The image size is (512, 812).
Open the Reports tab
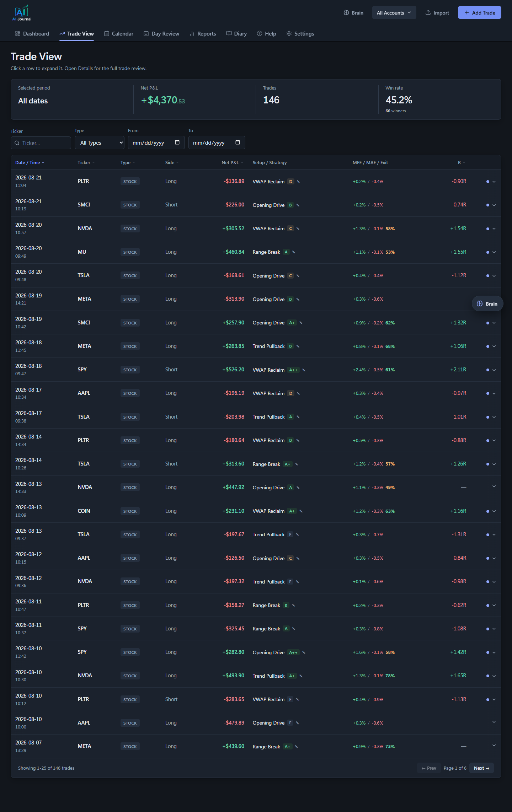point(203,33)
